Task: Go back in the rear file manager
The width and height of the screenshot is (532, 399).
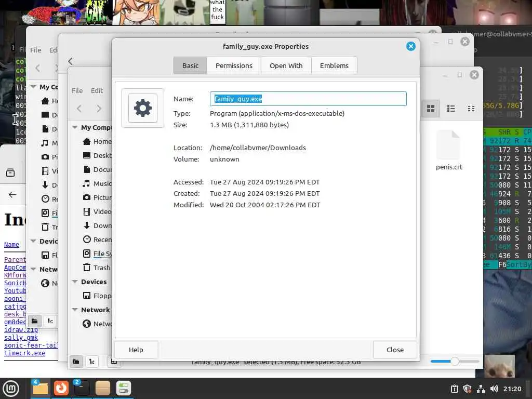Action: [x=37, y=68]
